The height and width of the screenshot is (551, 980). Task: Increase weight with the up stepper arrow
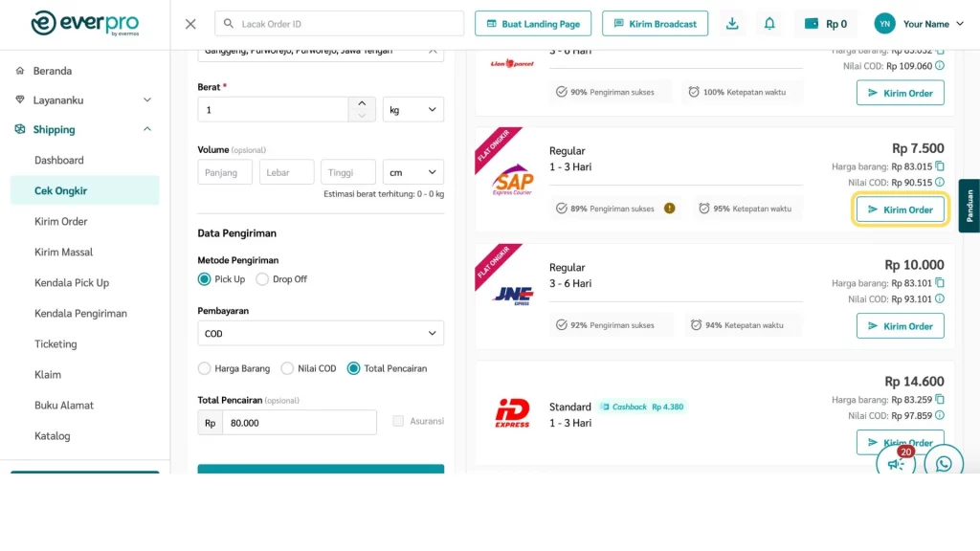pos(361,103)
